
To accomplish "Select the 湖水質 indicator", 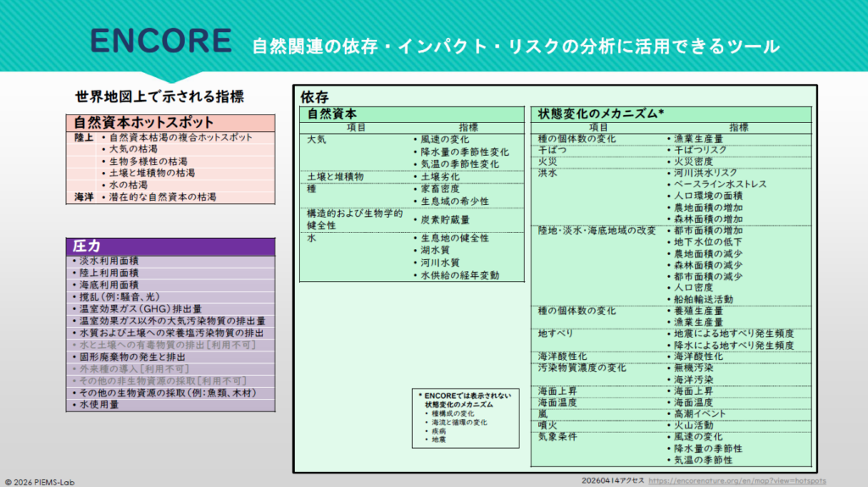I will click(434, 251).
